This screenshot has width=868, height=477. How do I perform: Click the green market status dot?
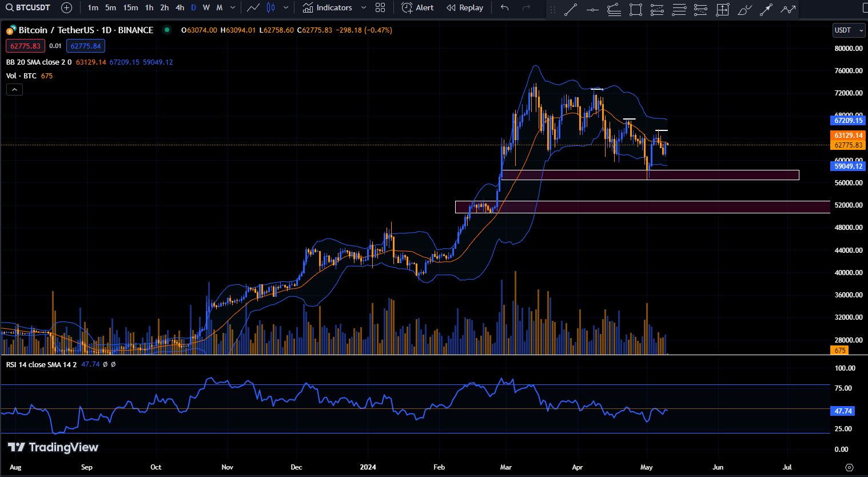(x=167, y=30)
